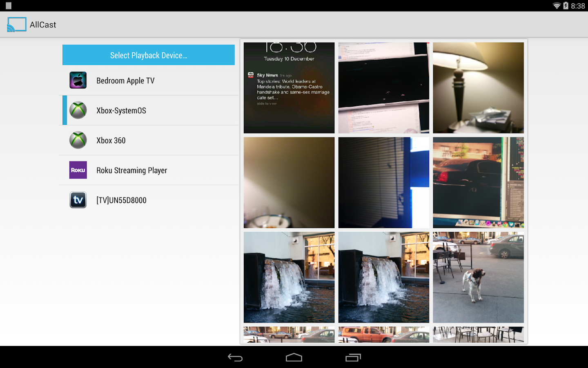
Task: Open the black car on monitor photo
Action: 478,182
